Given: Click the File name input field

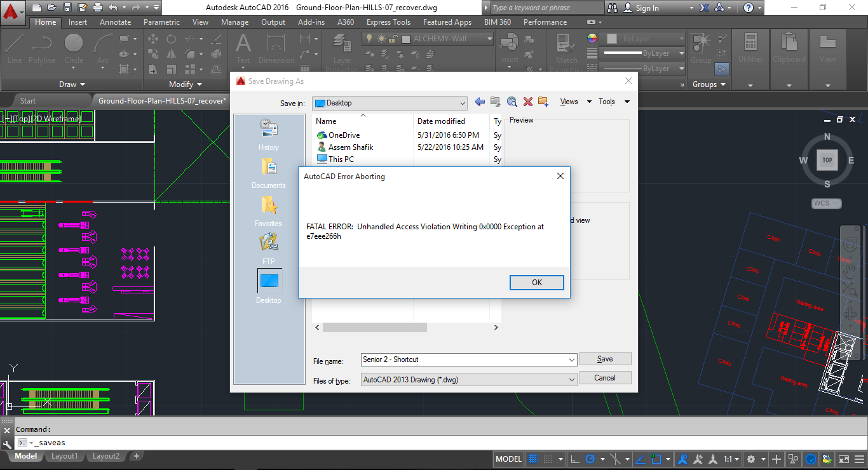Looking at the screenshot, I should (x=468, y=359).
